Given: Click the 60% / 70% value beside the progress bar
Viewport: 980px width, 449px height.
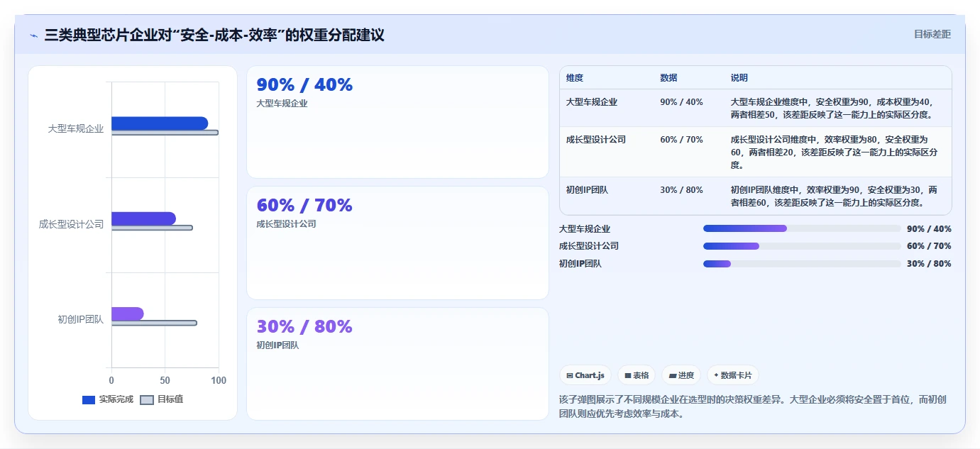Looking at the screenshot, I should pyautogui.click(x=929, y=246).
